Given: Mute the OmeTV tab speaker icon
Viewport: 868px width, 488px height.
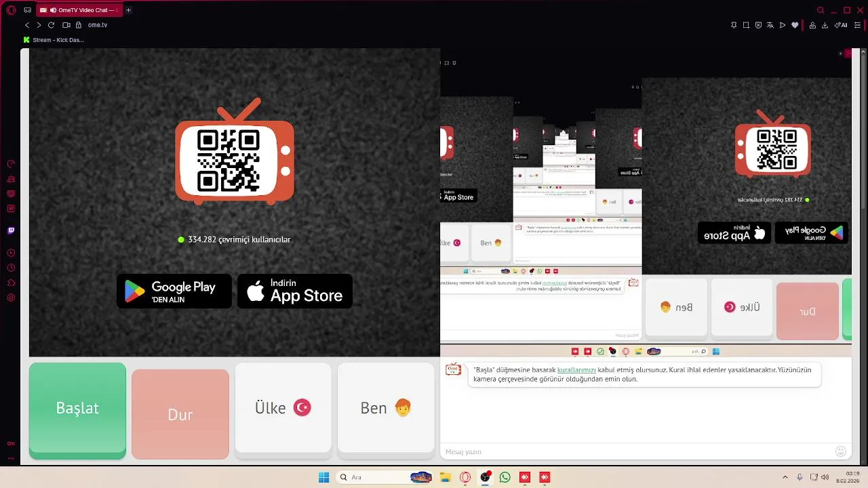Looking at the screenshot, I should 53,10.
